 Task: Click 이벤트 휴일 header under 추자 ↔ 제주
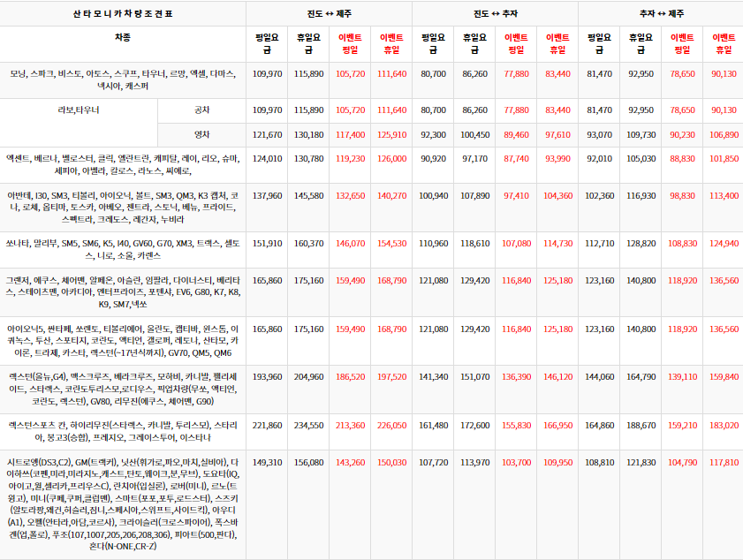point(724,43)
